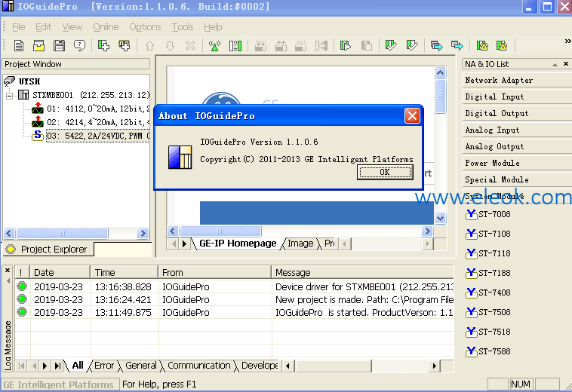The width and height of the screenshot is (572, 392).
Task: Click the left yellow telephone icon
Action: tap(482, 46)
